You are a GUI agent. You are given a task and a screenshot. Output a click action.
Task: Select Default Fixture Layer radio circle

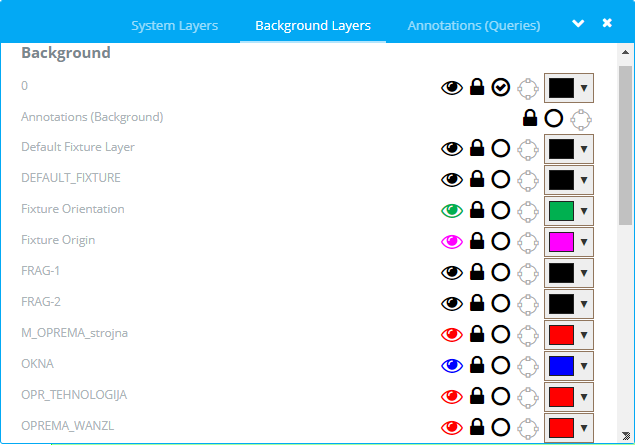click(x=501, y=149)
